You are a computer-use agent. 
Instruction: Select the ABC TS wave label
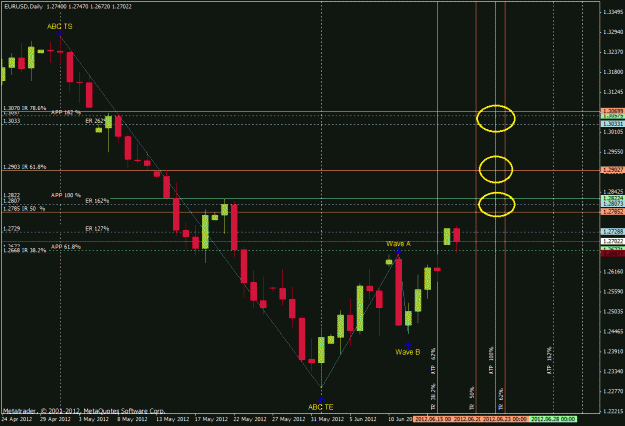[x=60, y=26]
